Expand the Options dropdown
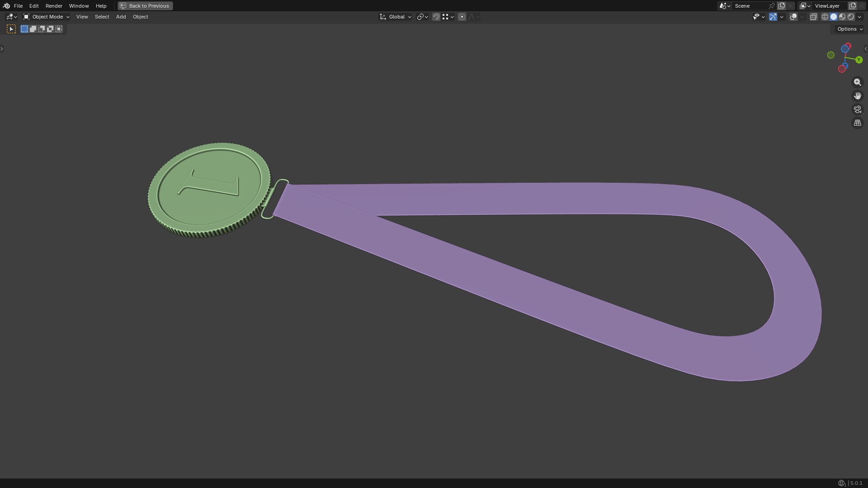The height and width of the screenshot is (488, 868). pyautogui.click(x=849, y=29)
